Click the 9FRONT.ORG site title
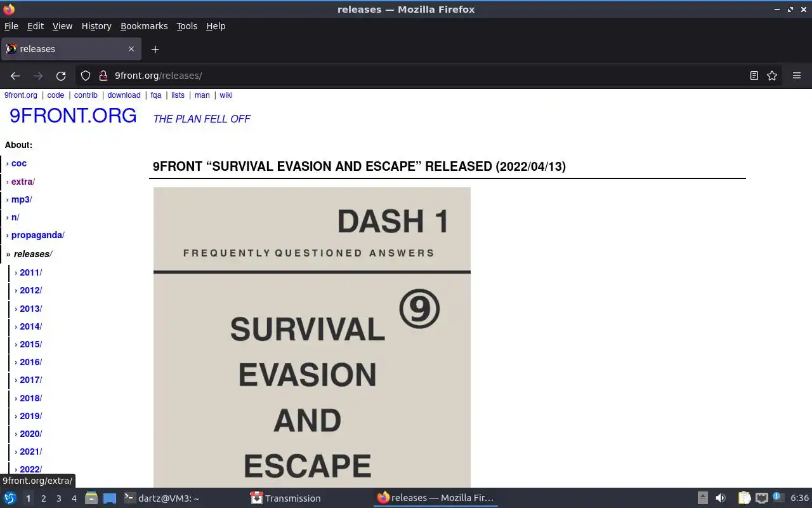This screenshot has height=508, width=812. click(x=73, y=116)
